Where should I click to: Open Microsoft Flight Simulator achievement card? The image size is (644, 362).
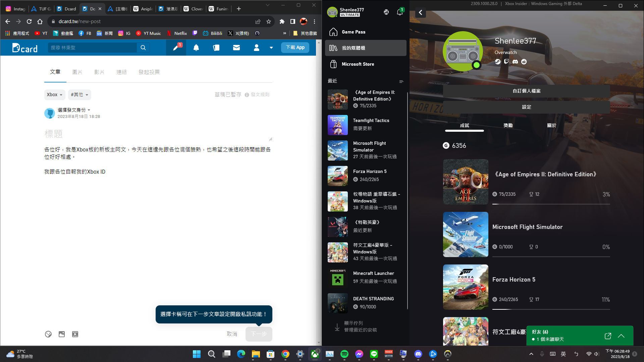coord(526,235)
